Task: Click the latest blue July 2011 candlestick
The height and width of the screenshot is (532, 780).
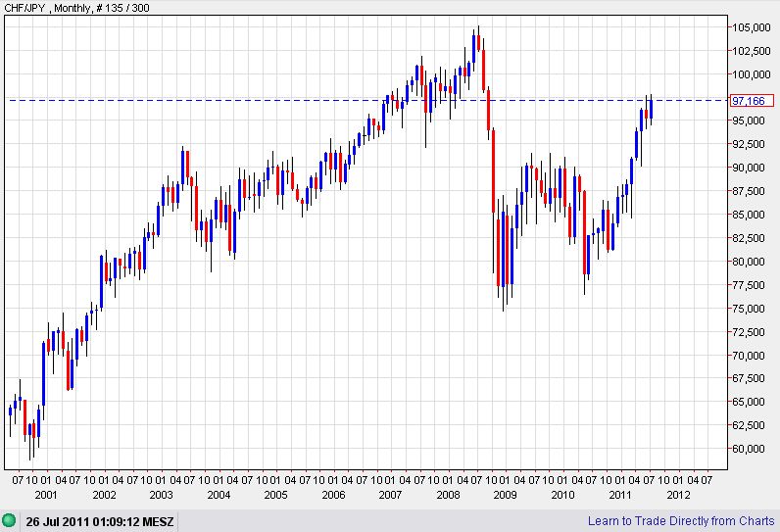Action: tap(651, 110)
